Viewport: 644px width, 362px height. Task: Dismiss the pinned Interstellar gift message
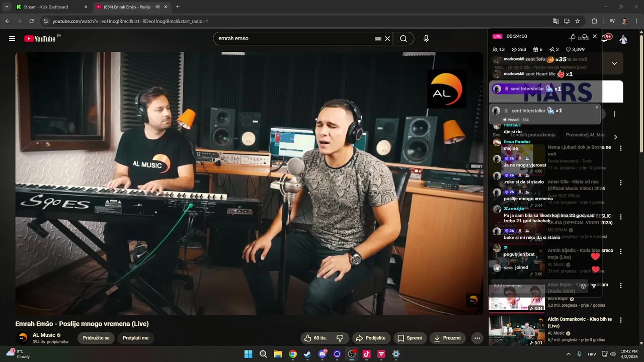[x=597, y=107]
